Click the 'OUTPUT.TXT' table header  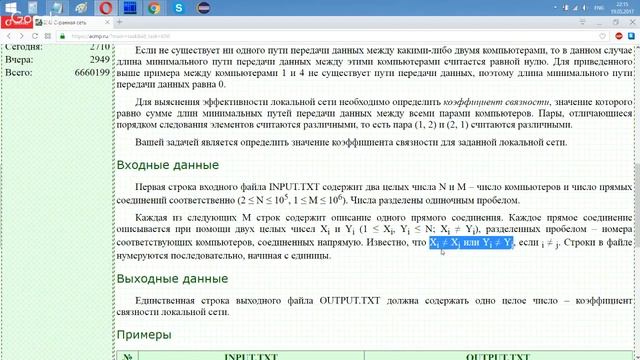tap(498, 356)
